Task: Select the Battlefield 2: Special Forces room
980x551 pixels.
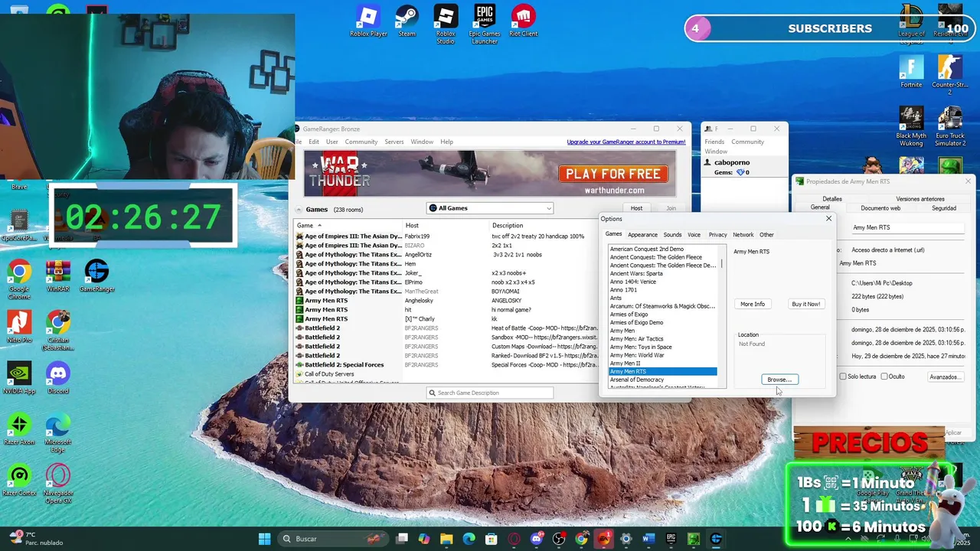Action: pyautogui.click(x=446, y=365)
